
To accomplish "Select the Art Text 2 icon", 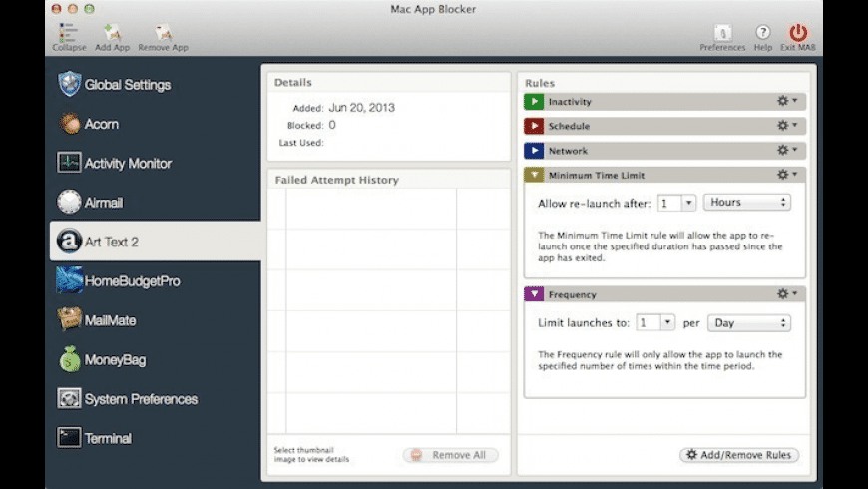I will point(69,241).
